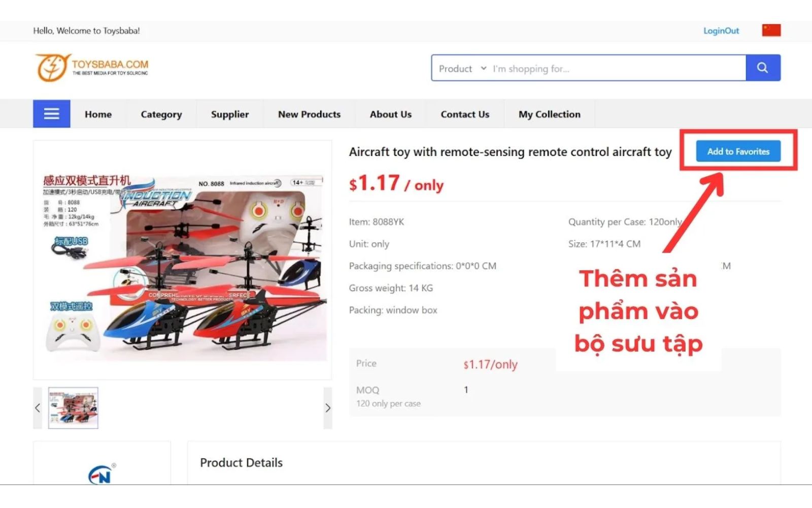Click the LoginOut link
Image resolution: width=812 pixels, height=508 pixels.
tap(721, 31)
